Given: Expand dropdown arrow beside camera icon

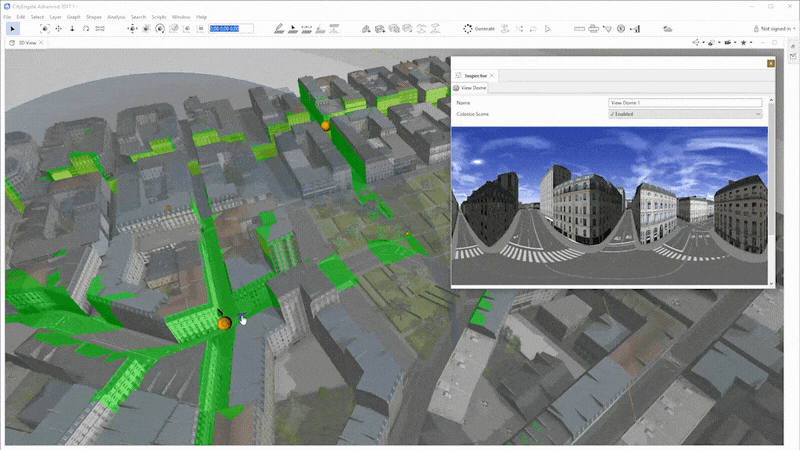Looking at the screenshot, I should tap(735, 43).
